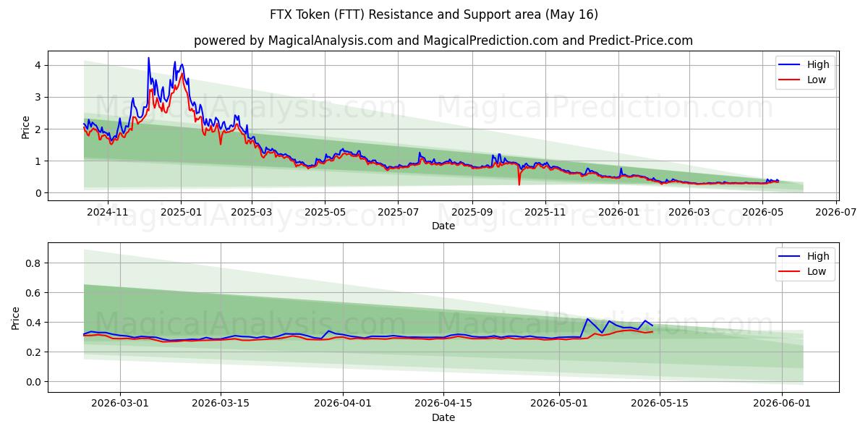Click the '2026-07' date tick label
The height and width of the screenshot is (434, 868).
tap(836, 212)
